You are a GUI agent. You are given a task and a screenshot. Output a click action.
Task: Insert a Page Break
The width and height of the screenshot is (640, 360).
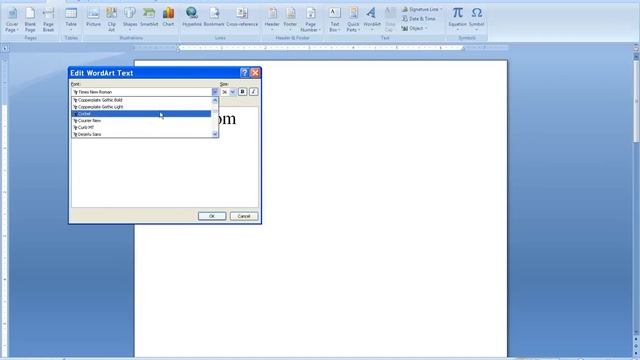click(48, 20)
